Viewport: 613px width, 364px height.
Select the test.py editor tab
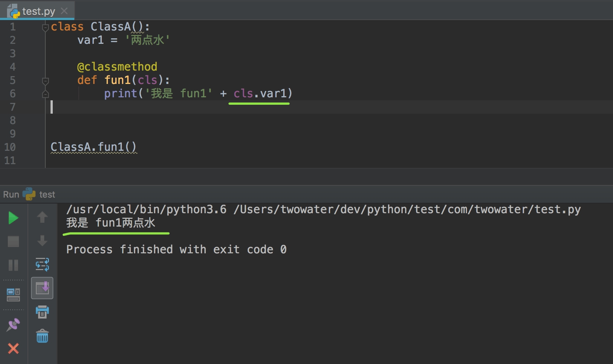pos(38,11)
